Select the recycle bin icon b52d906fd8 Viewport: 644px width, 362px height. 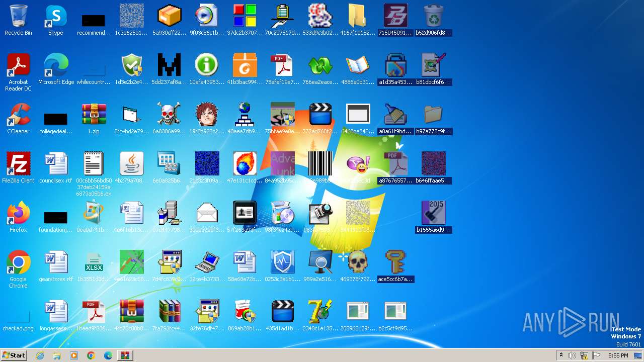pyautogui.click(x=433, y=20)
